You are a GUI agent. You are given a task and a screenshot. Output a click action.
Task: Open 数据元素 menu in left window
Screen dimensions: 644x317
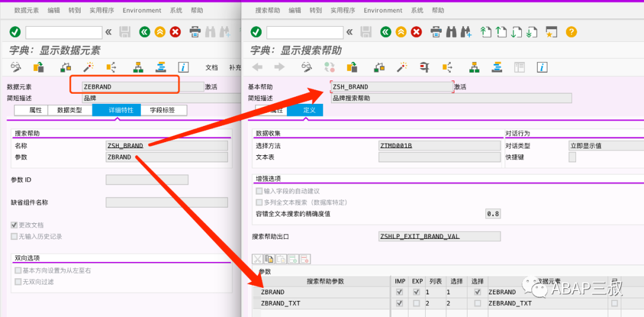[x=26, y=10]
